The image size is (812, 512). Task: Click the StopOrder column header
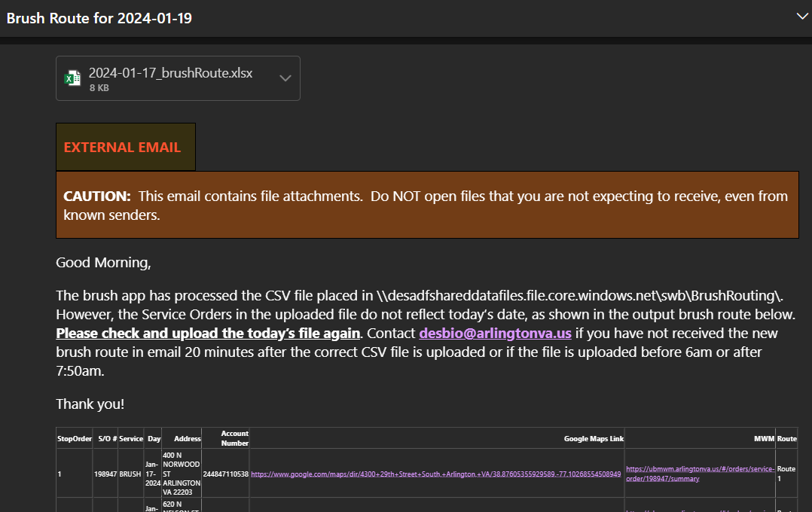74,438
